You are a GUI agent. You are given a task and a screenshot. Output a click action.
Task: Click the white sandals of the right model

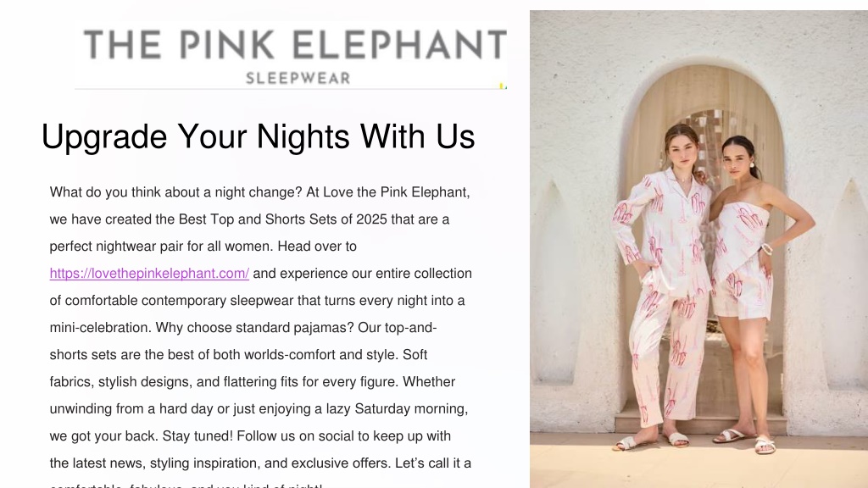coord(744,440)
